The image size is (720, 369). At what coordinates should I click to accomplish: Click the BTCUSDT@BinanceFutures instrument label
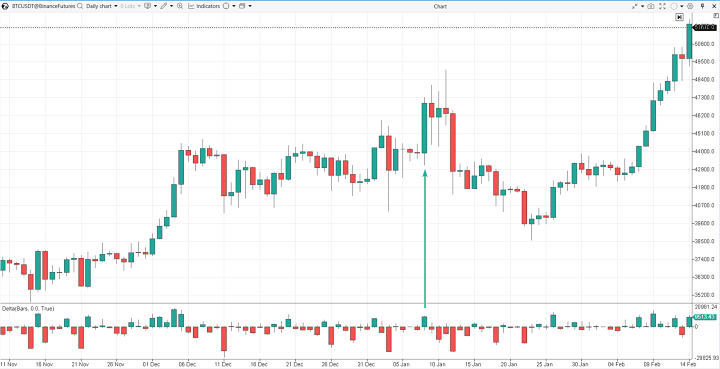coord(43,6)
